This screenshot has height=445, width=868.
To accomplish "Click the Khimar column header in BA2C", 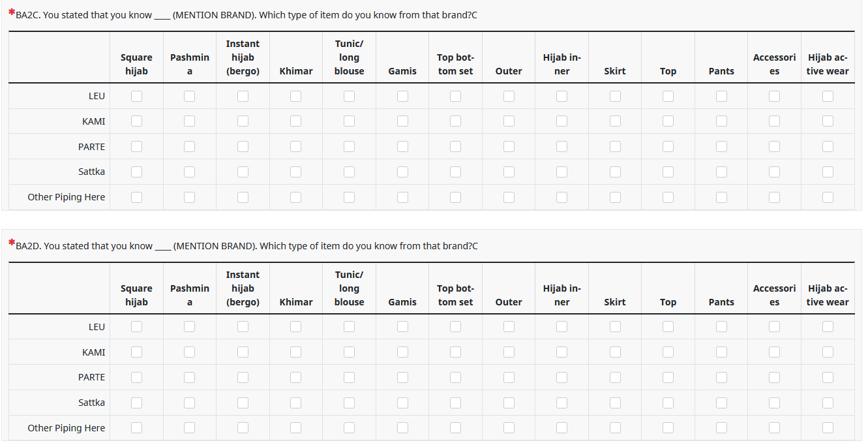I will (x=296, y=71).
